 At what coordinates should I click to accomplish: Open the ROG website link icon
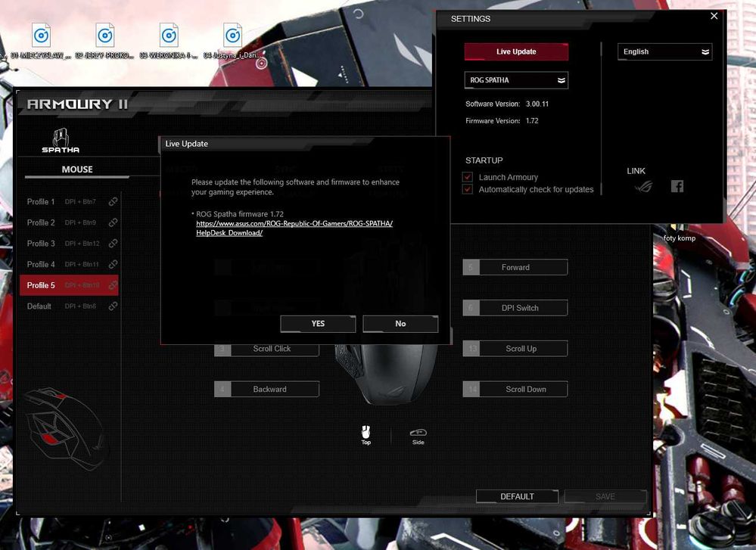(x=644, y=186)
